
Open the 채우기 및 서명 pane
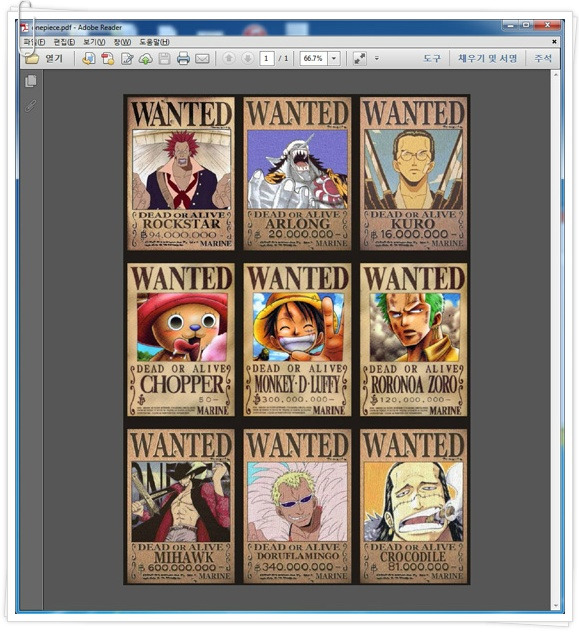point(487,58)
